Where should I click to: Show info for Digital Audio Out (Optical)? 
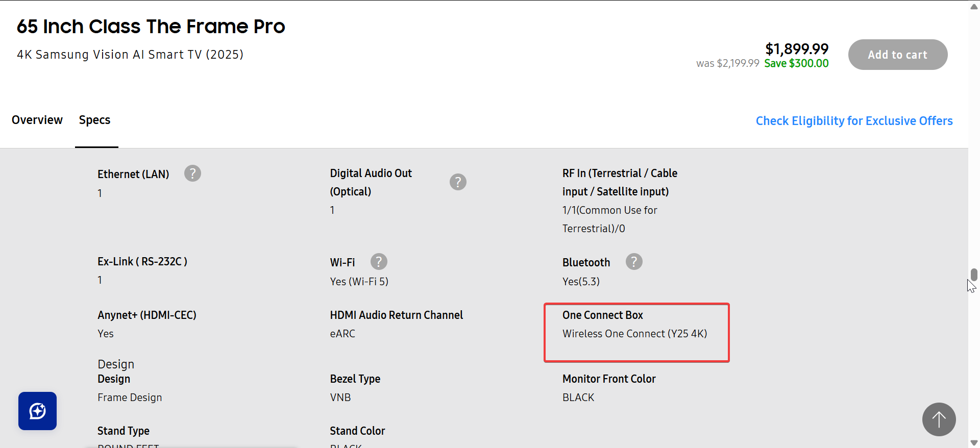(x=458, y=182)
